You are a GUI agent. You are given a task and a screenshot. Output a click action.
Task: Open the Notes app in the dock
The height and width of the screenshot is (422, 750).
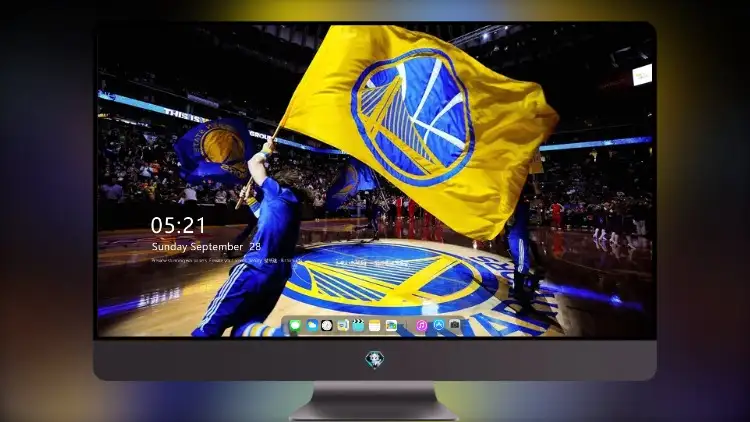click(375, 326)
